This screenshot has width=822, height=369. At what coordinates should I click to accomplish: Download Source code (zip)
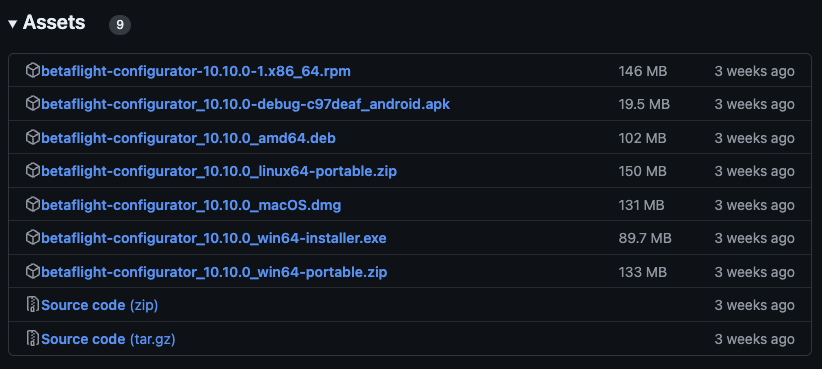pos(100,305)
